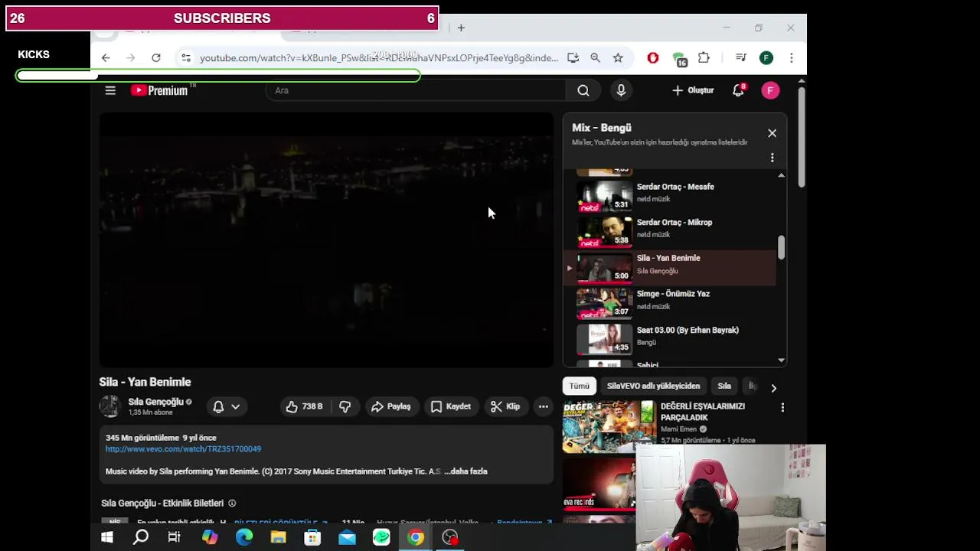Select SilaVEVO adlı yükleyiciden chip

654,386
